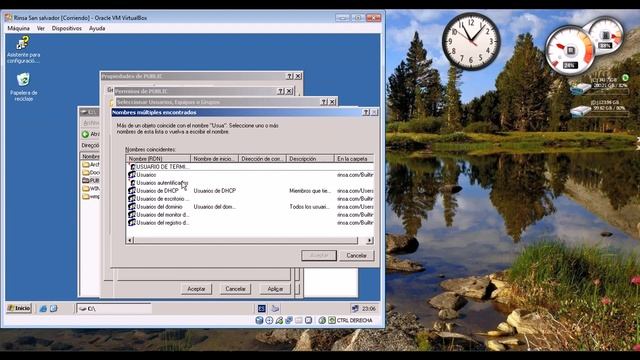
Task: Open the Máquina menu in VirtualBox
Action: coord(18,29)
